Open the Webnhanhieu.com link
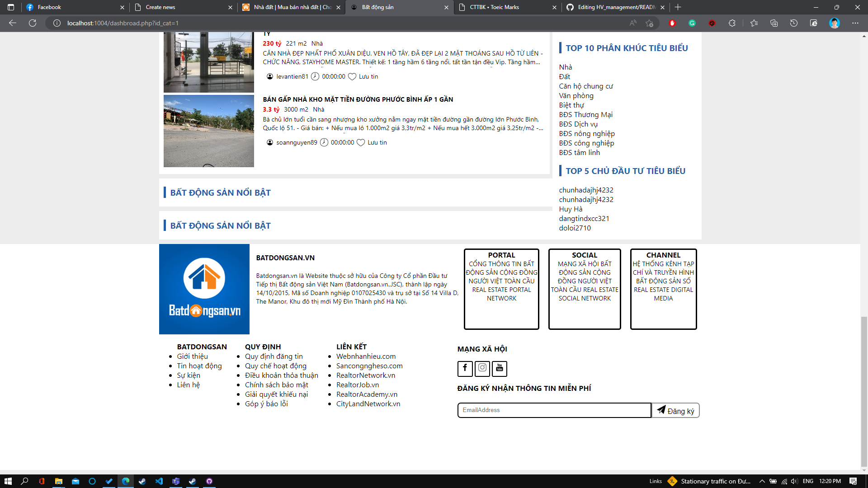The height and width of the screenshot is (488, 868). pyautogui.click(x=366, y=357)
